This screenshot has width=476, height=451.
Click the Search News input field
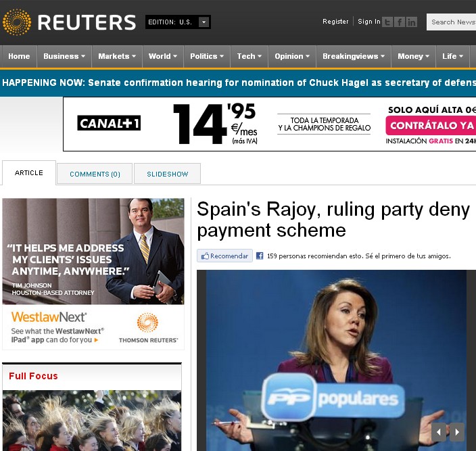coord(452,22)
